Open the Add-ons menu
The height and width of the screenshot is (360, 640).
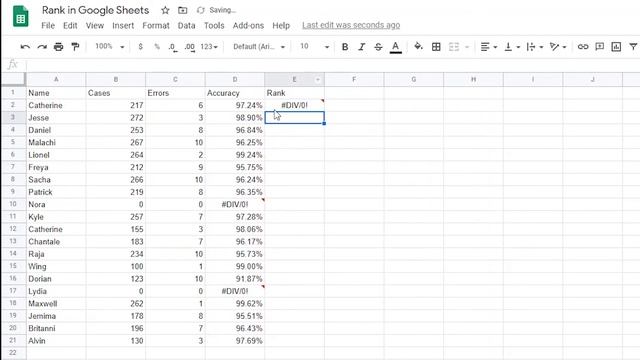(248, 25)
